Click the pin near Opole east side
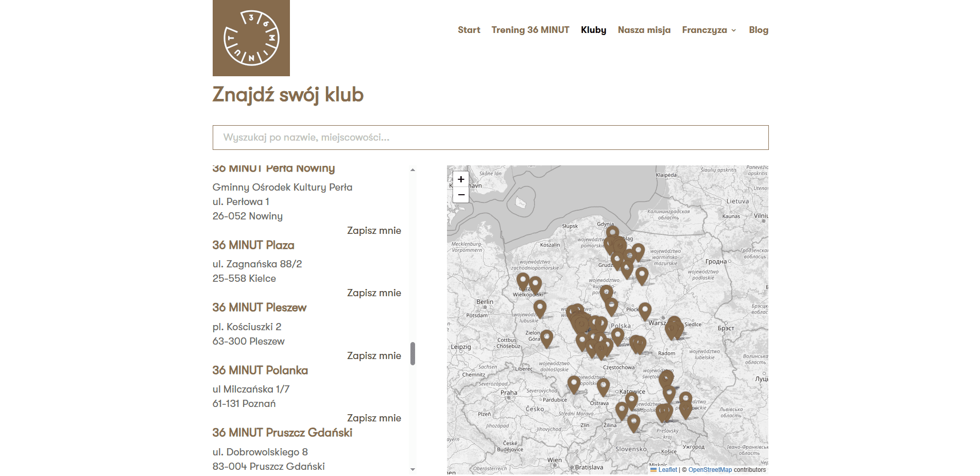The width and height of the screenshot is (980, 476). click(603, 386)
